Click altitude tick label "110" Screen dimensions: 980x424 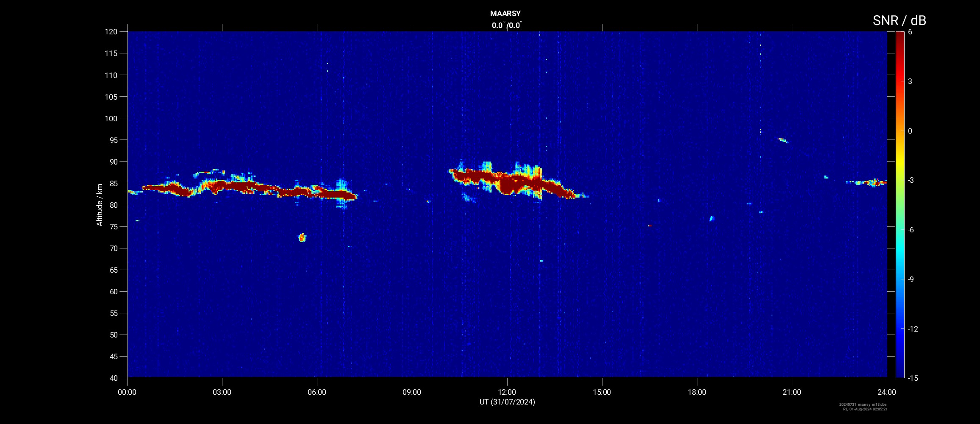tap(111, 75)
